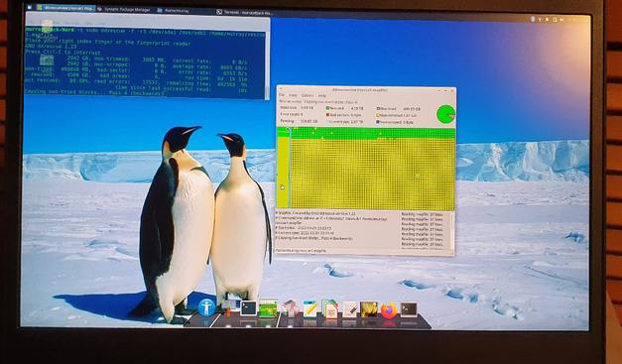Open the Help menu in ddrescueview
The height and width of the screenshot is (364, 622).
(x=322, y=95)
